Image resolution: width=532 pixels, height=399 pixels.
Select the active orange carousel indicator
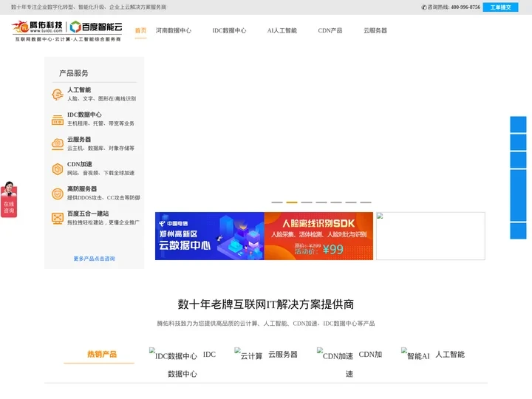pos(292,202)
